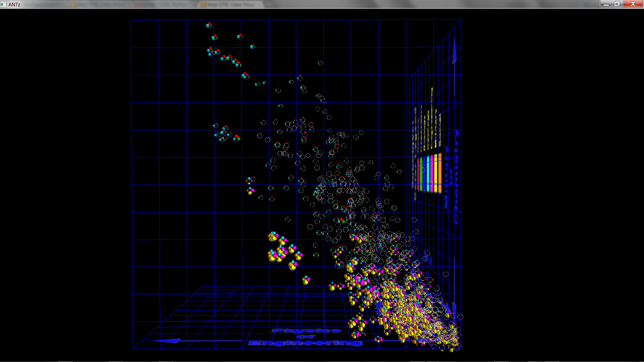Click the large red-topped glyph near middle left
Image resolution: width=644 pixels, height=362 pixels.
[x=236, y=137]
